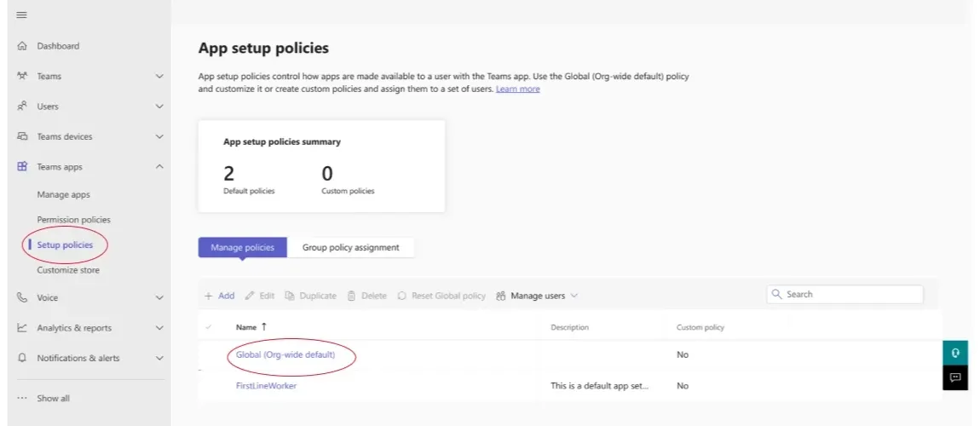Click the Analytics & reports chart icon
Viewport: 980px width, 426px height.
click(22, 327)
